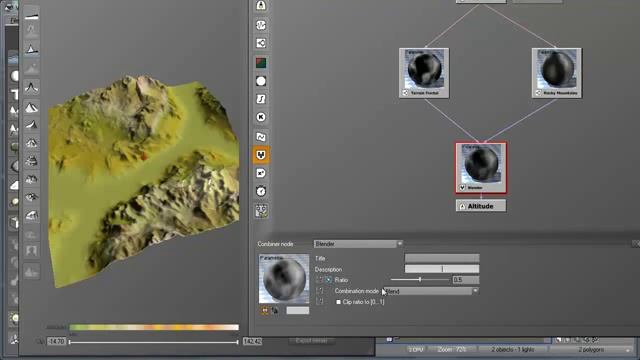
Task: Click the Parameter preview sphere thumbnail
Action: tap(284, 279)
